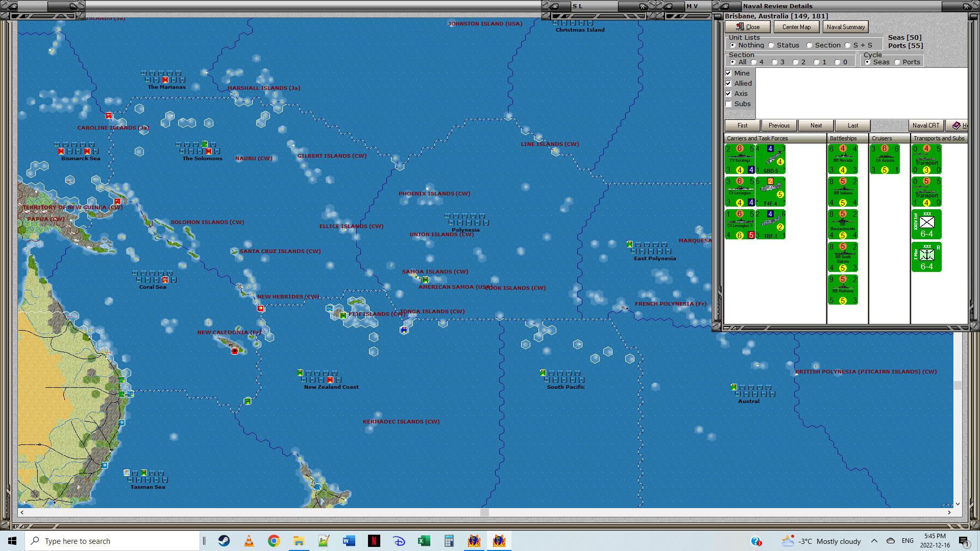Roll up the main map window

[x=13, y=6]
